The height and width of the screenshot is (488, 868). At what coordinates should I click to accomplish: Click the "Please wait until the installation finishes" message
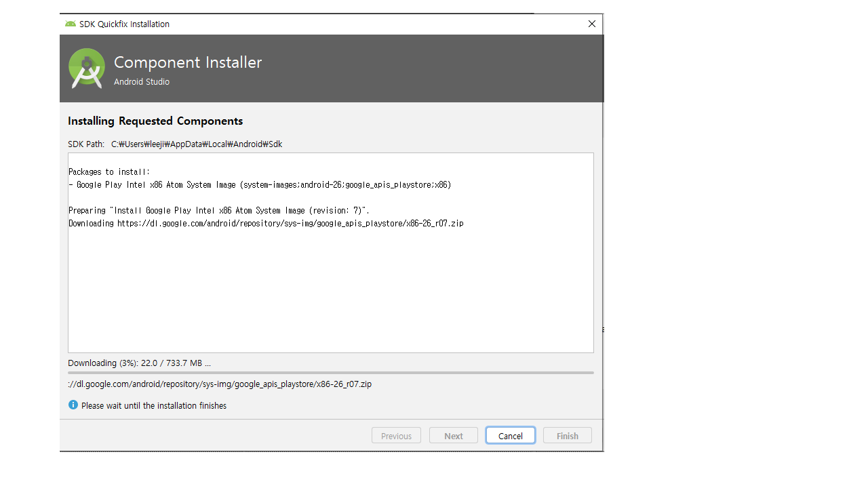[154, 406]
